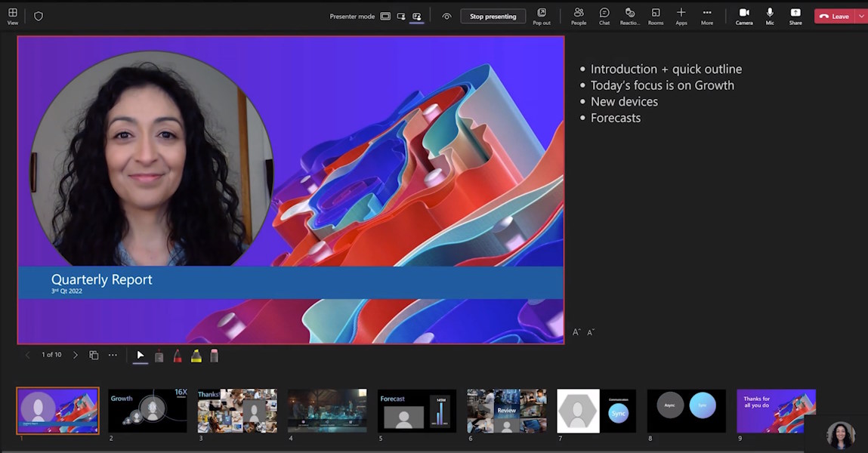Choose the yellow highlighter tool
The width and height of the screenshot is (868, 453).
pyautogui.click(x=196, y=355)
